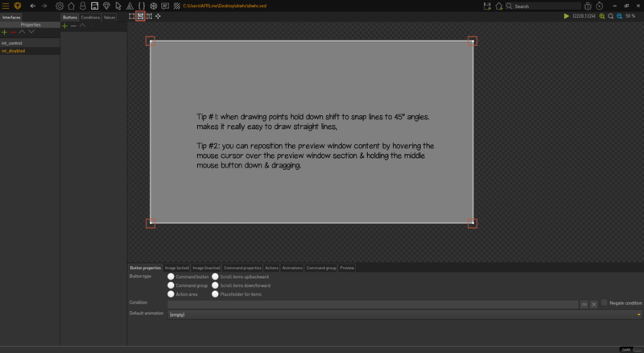Zoom in the preview canvas
Viewport: 644px width, 353px height.
[x=601, y=16]
